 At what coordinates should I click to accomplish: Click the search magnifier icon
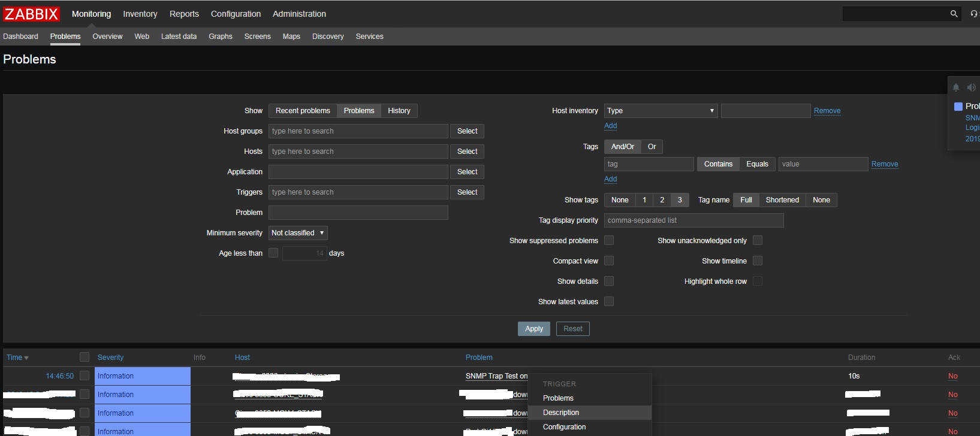954,14
